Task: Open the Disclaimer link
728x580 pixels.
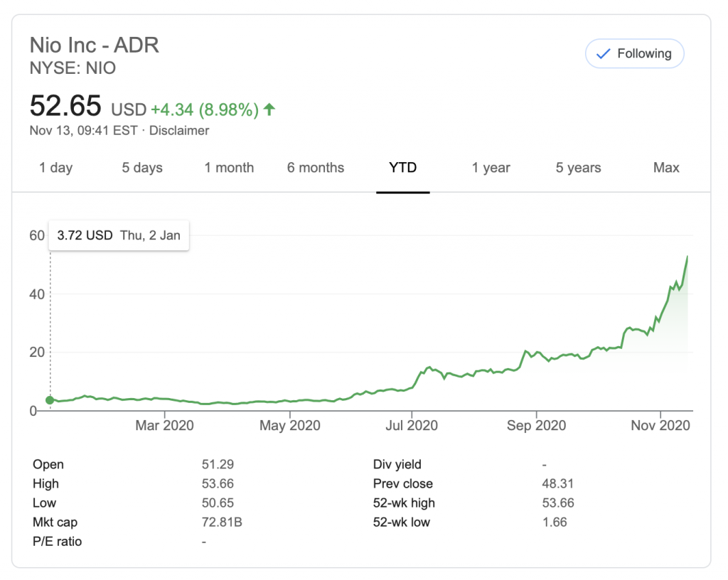Action: point(179,130)
